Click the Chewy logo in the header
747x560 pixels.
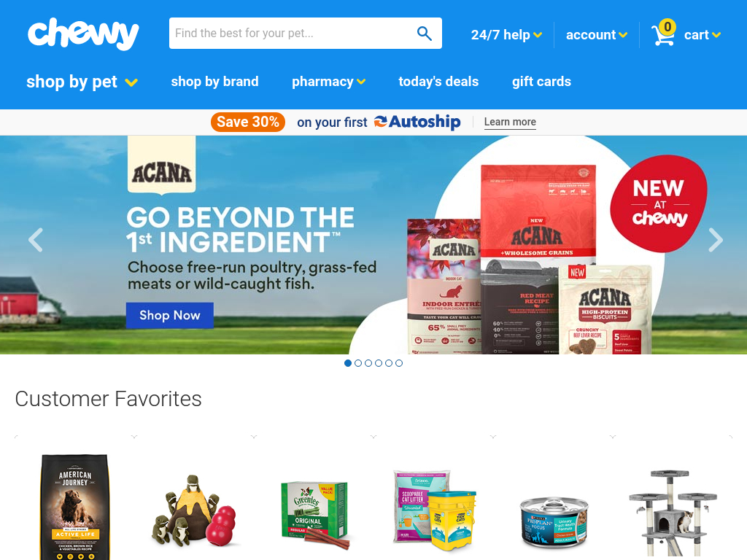tap(83, 34)
